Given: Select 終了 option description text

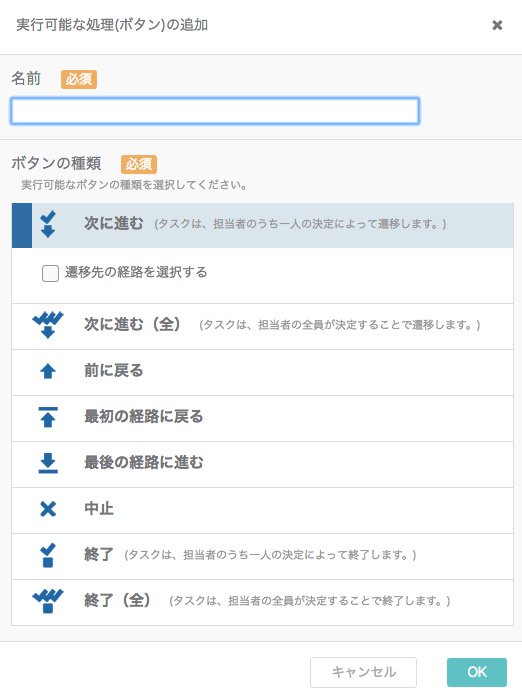Looking at the screenshot, I should pyautogui.click(x=270, y=555).
